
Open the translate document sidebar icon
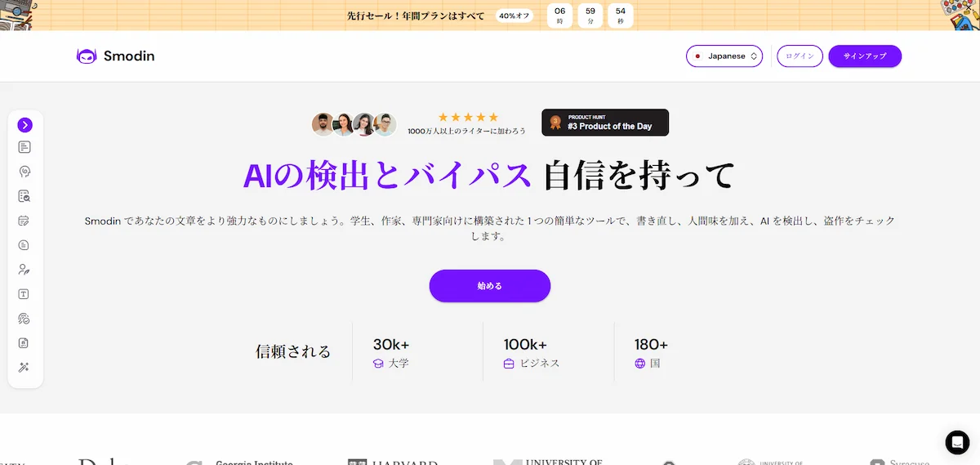(24, 343)
